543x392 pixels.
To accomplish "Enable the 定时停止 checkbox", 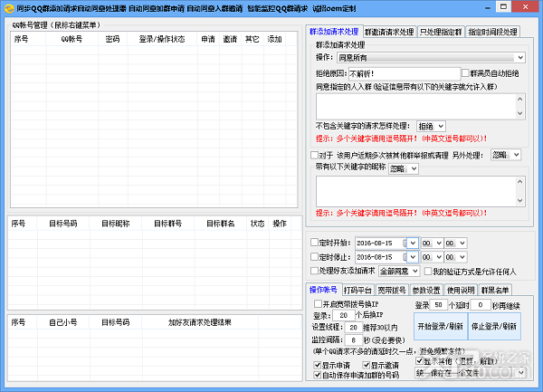I will [x=314, y=256].
